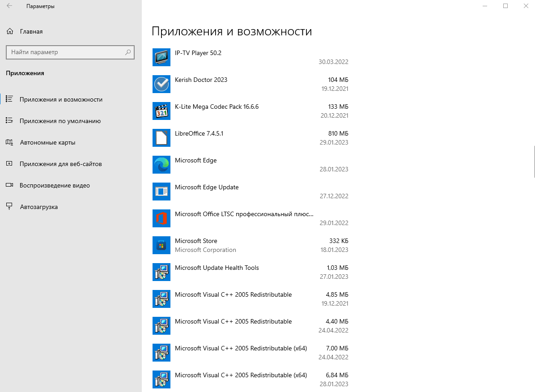Click the Kerish Doctor 2023 checkmark icon
This screenshot has height=392, width=535.
[x=161, y=84]
